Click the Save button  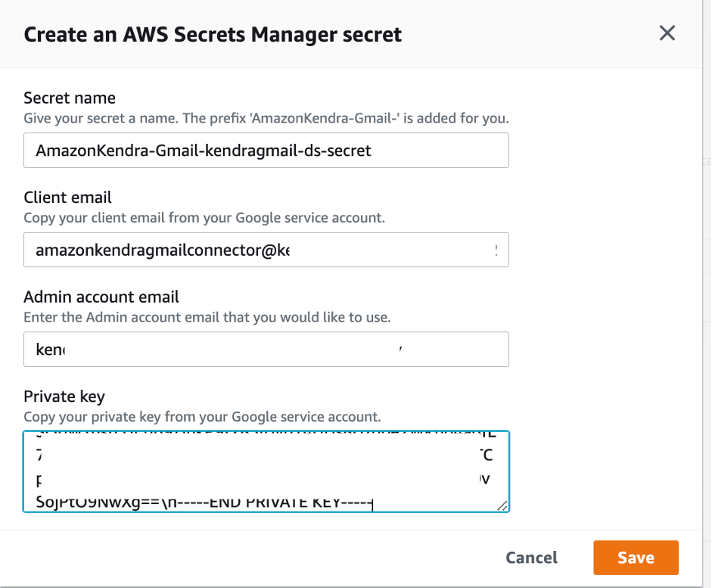[x=636, y=558]
